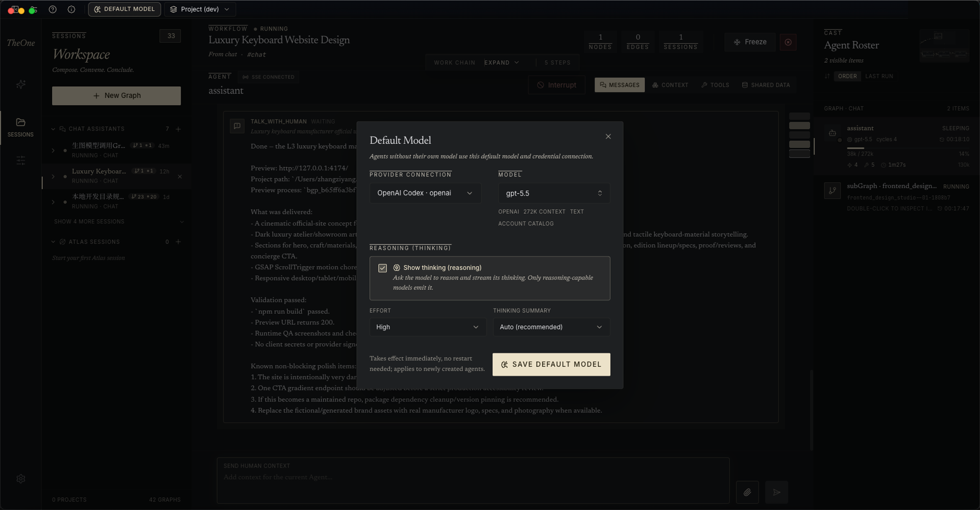
Task: Collapse the Chat Assistants section
Action: [53, 129]
